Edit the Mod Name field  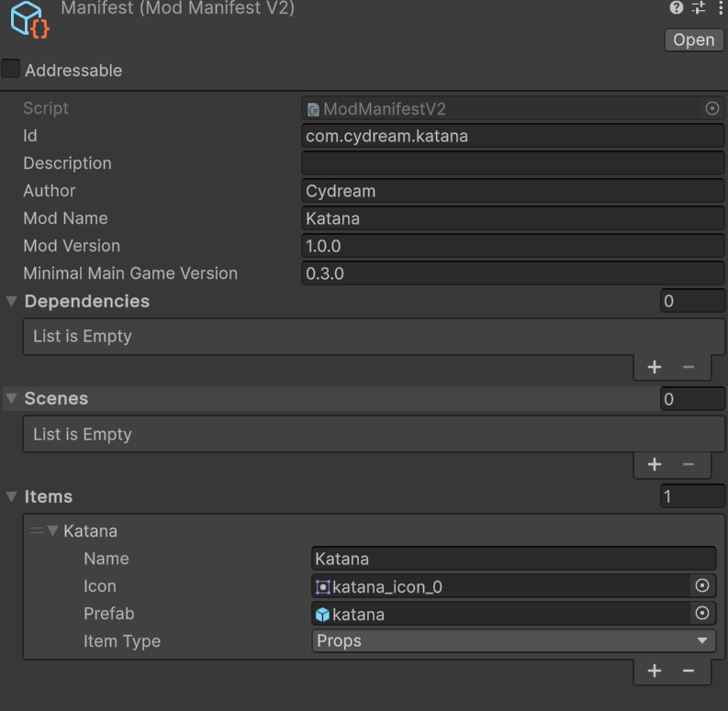point(512,218)
